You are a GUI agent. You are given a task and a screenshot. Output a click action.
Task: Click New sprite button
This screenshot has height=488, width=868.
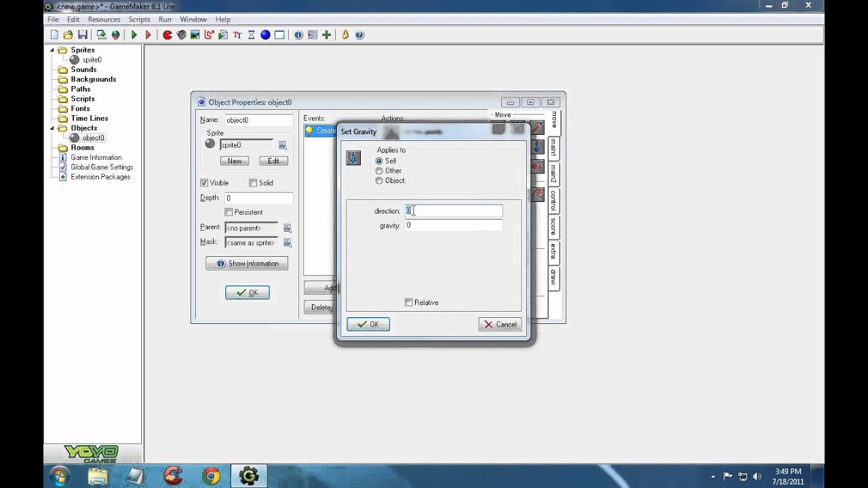(x=235, y=161)
